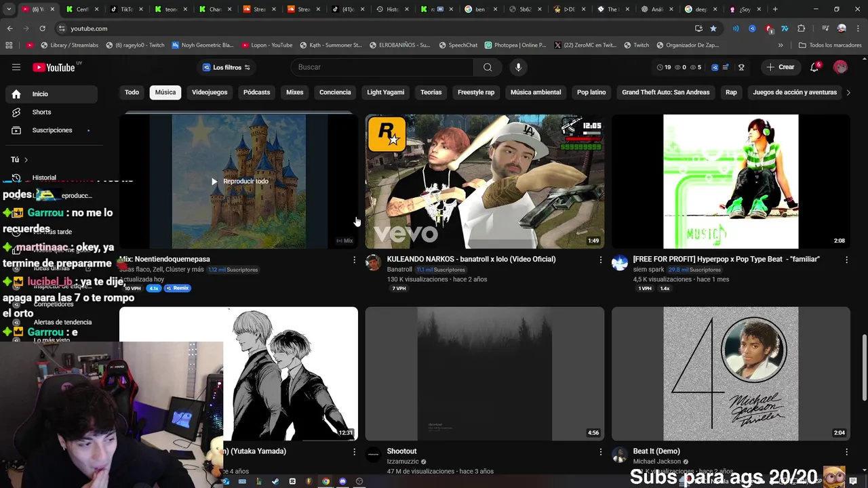Select the Rap filter chip

(731, 92)
